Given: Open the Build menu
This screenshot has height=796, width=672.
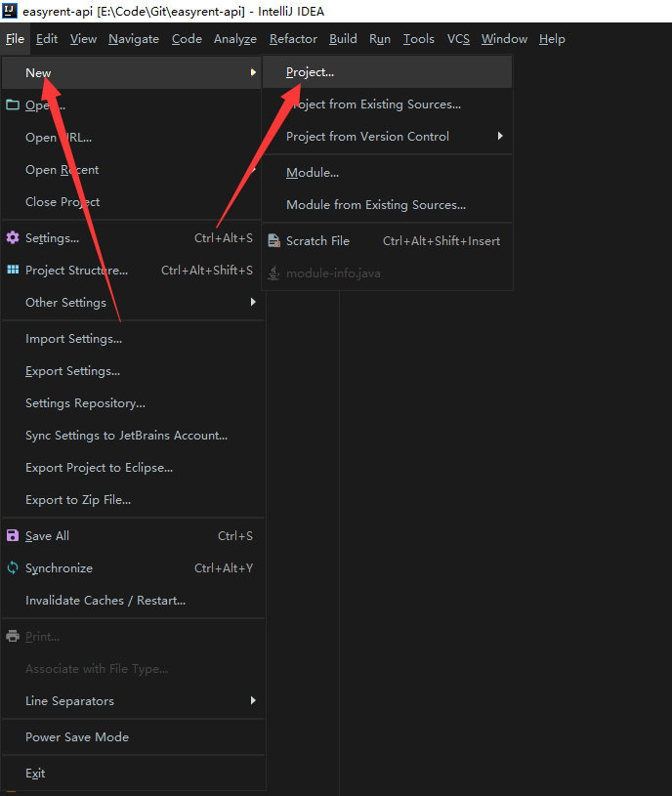Looking at the screenshot, I should click(x=343, y=39).
